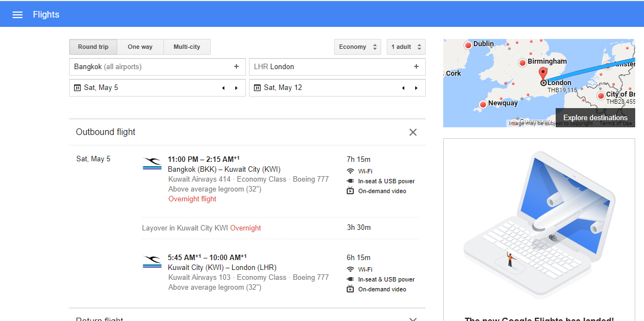The height and width of the screenshot is (321, 644).
Task: Open the Economy cabin class dropdown
Action: coord(357,47)
